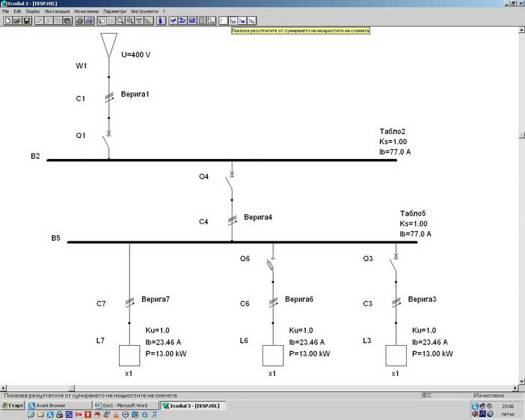Screen dimensions: 525x420
Task: Open the Инсталация menu
Action: (57, 12)
